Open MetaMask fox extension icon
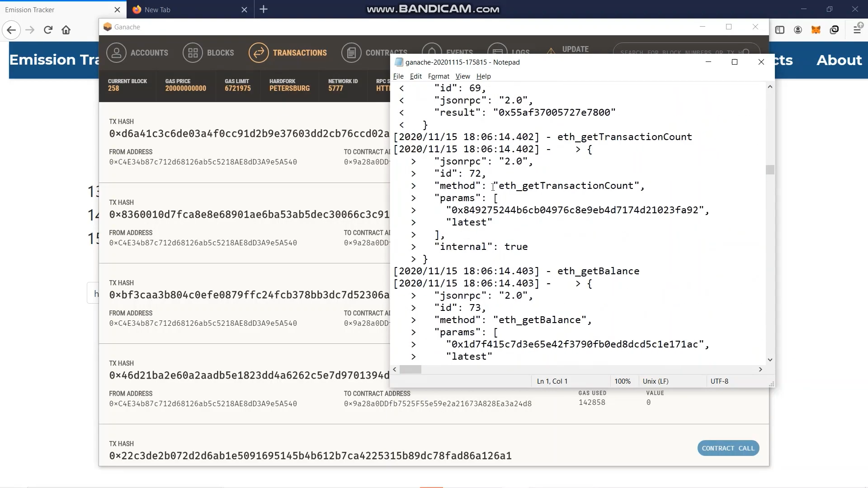 coord(816,30)
